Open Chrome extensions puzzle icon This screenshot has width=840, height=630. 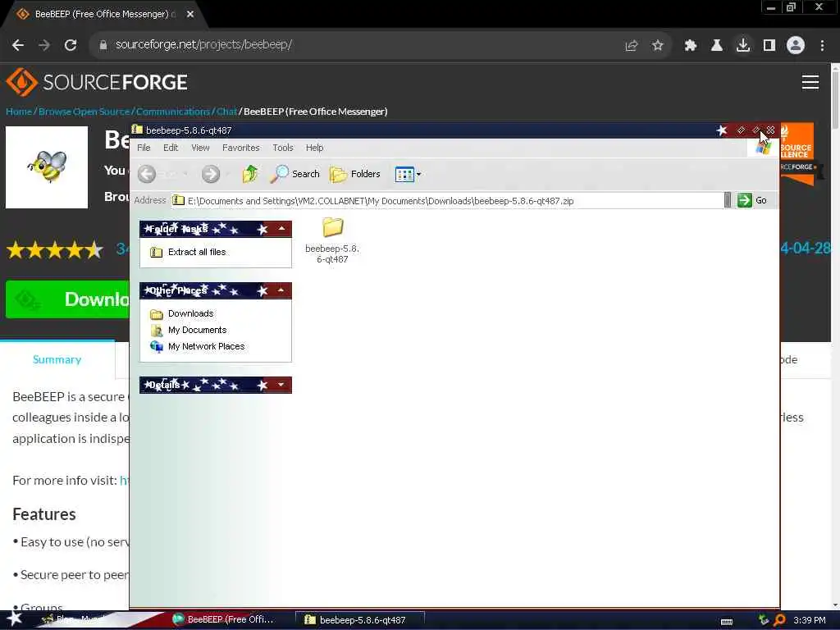coord(691,46)
